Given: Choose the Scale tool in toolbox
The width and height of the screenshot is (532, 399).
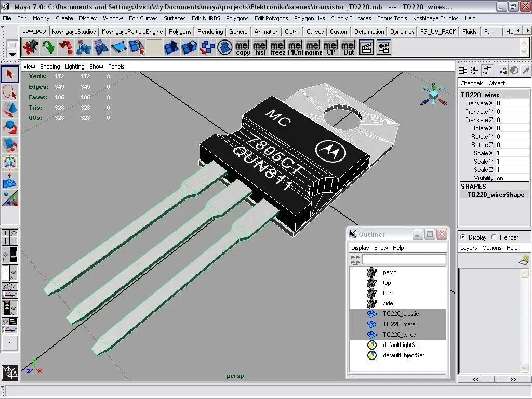Looking at the screenshot, I should (x=10, y=145).
